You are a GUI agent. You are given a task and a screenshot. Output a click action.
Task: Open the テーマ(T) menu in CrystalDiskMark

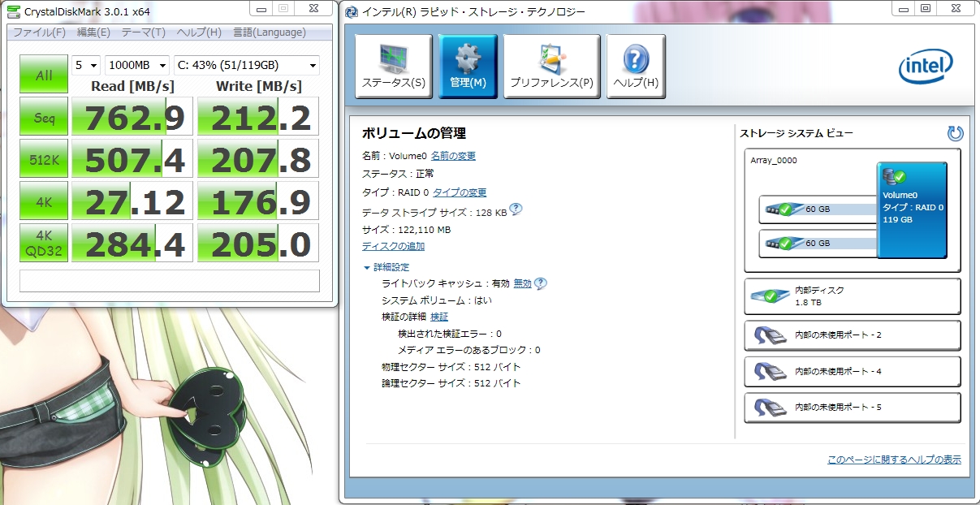pos(143,32)
